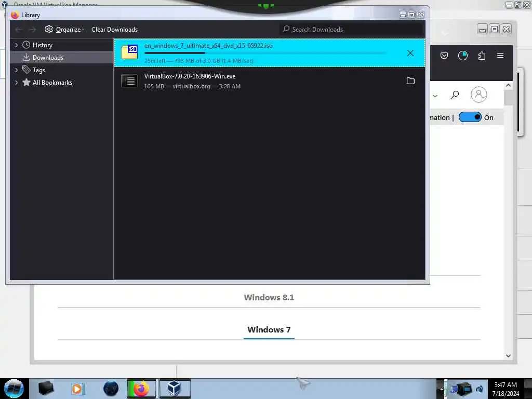Open Firefox downloads progress indicator
Screen dimensions: 532x399
pyautogui.click(x=463, y=56)
